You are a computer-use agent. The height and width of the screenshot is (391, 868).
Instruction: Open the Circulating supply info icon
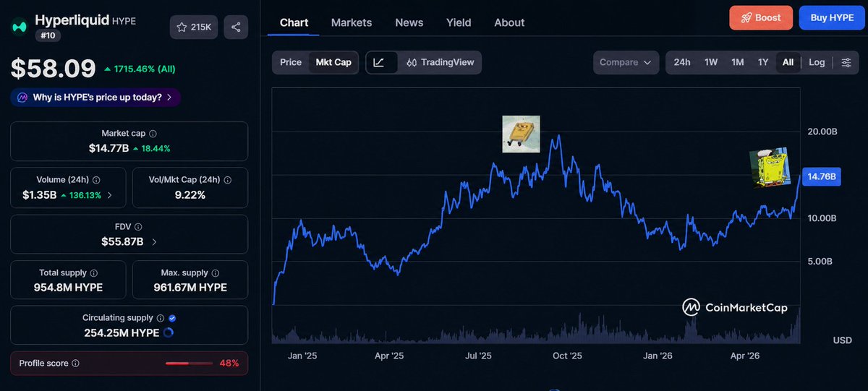[x=161, y=318]
